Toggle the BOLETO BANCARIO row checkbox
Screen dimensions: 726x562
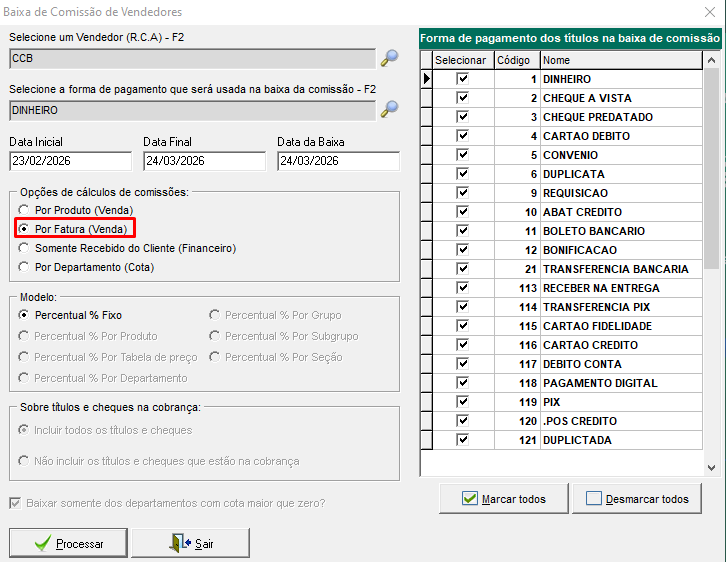pyautogui.click(x=462, y=231)
